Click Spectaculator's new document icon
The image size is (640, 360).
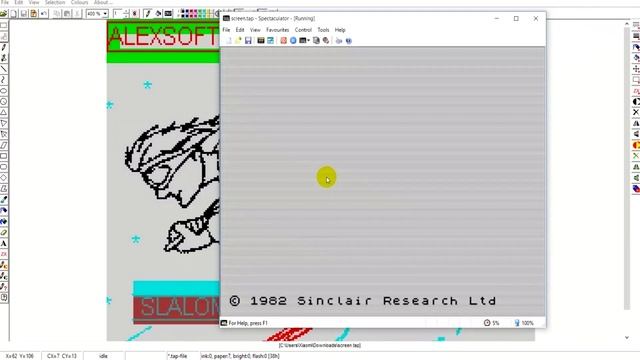(x=229, y=40)
